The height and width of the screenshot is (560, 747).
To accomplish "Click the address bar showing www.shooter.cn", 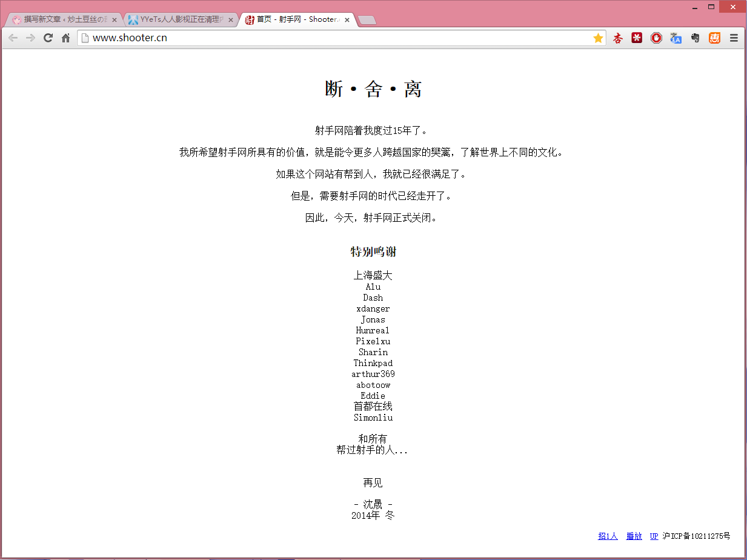I will point(339,38).
